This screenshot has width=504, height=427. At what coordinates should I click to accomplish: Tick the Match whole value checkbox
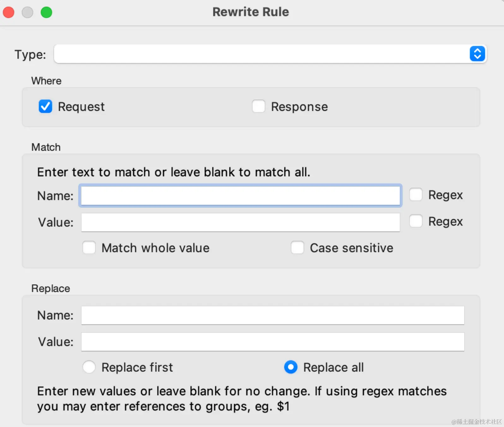(89, 248)
